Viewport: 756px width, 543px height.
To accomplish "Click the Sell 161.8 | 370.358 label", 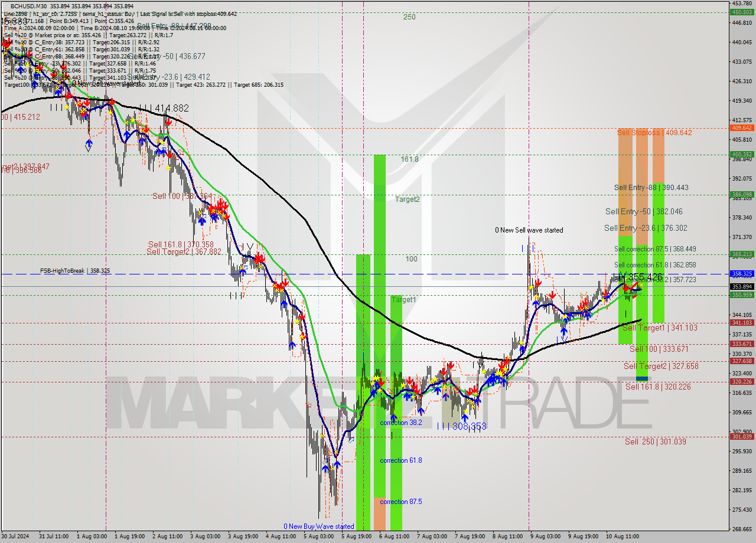I will coord(181,244).
